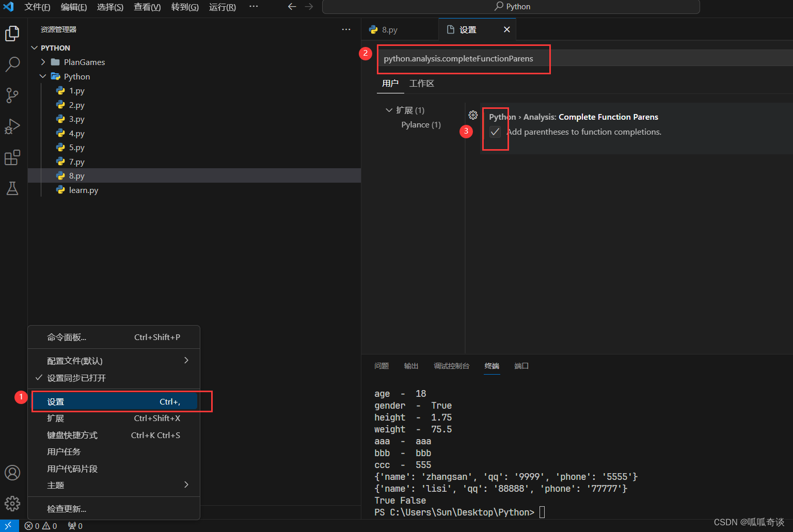Open Source Control view
Viewport: 793px width, 532px height.
12,95
